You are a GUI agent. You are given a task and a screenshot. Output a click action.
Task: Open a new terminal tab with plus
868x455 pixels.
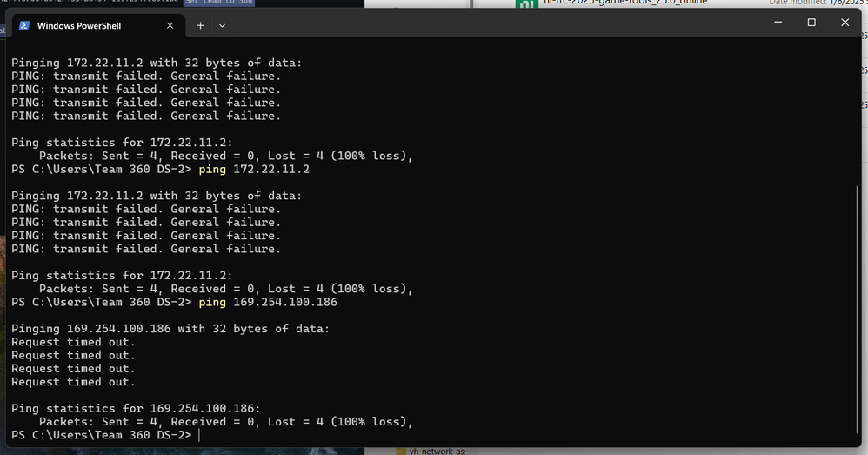[x=200, y=25]
